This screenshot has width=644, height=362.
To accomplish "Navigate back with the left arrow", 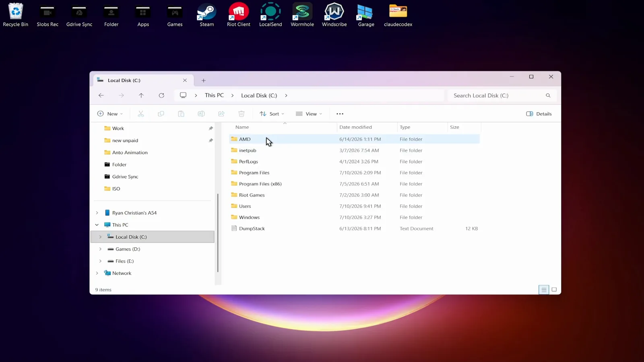I will coord(101,95).
